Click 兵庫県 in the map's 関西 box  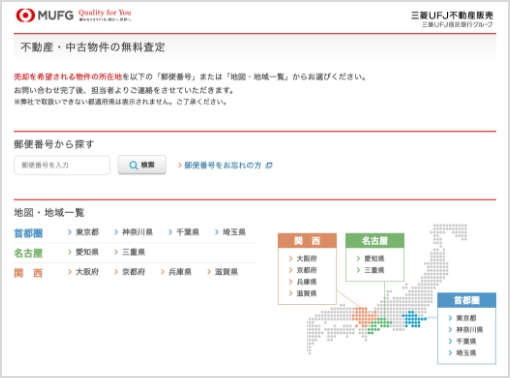tap(307, 282)
